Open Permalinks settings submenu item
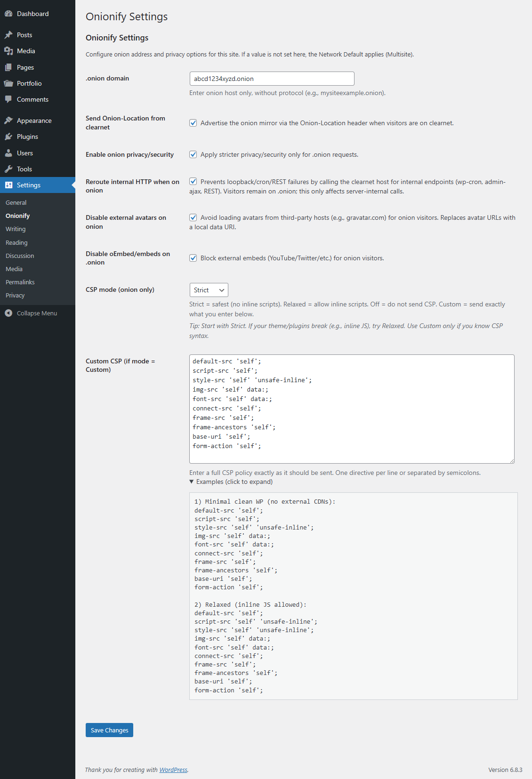Screen dimensions: 532x779 20,282
